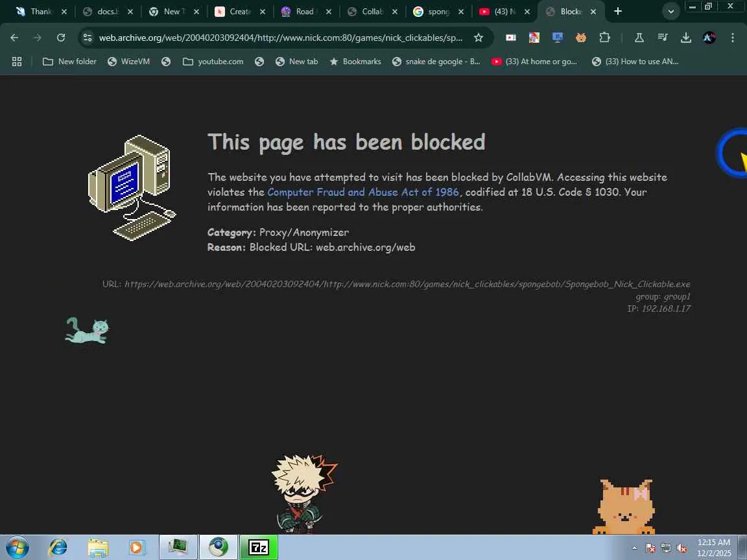Expand the tab search dropdown
Image resolution: width=747 pixels, height=560 pixels.
coord(670,12)
